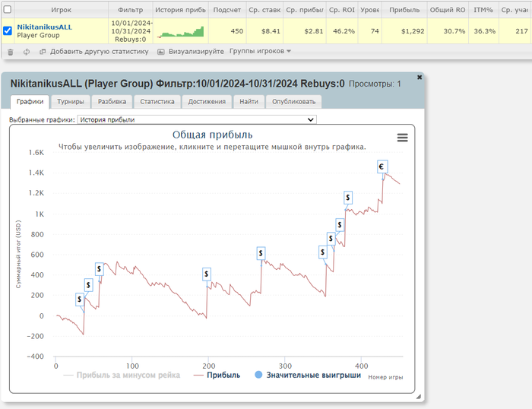The width and height of the screenshot is (532, 409).
Task: Click the profit history sparkline thumbnail
Action: click(x=181, y=32)
